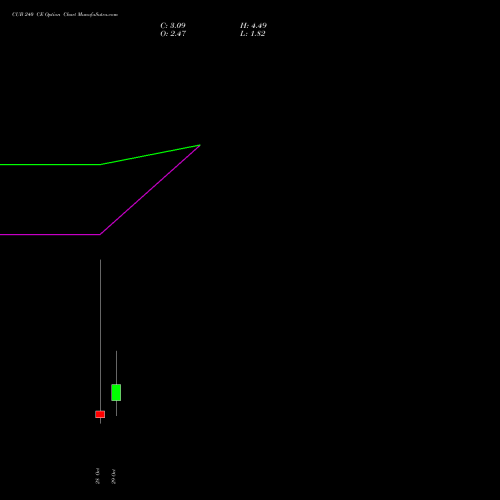This screenshot has height=500, width=500.
Task: Click the green candlestick body for 29 Oct
Action: pos(116,392)
